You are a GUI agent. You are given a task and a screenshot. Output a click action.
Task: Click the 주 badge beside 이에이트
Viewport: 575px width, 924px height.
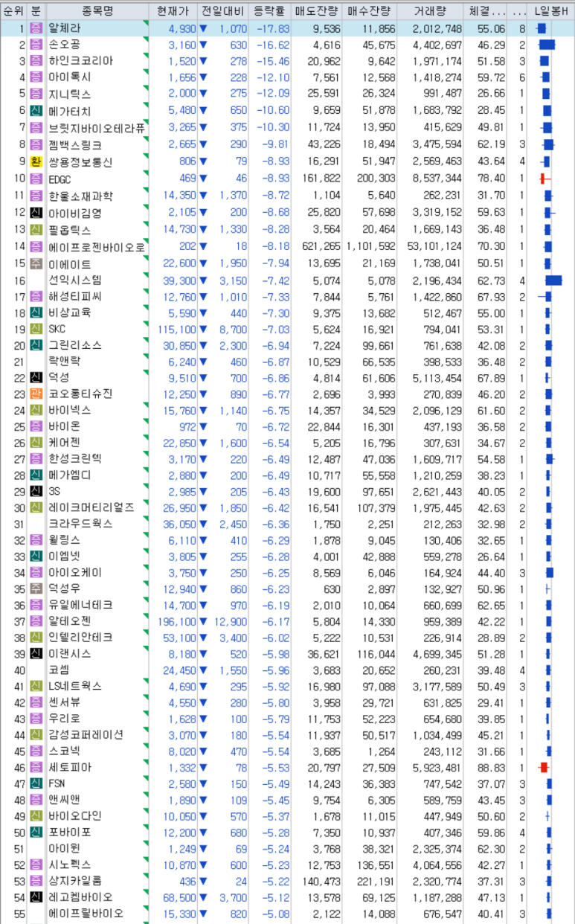(36, 264)
